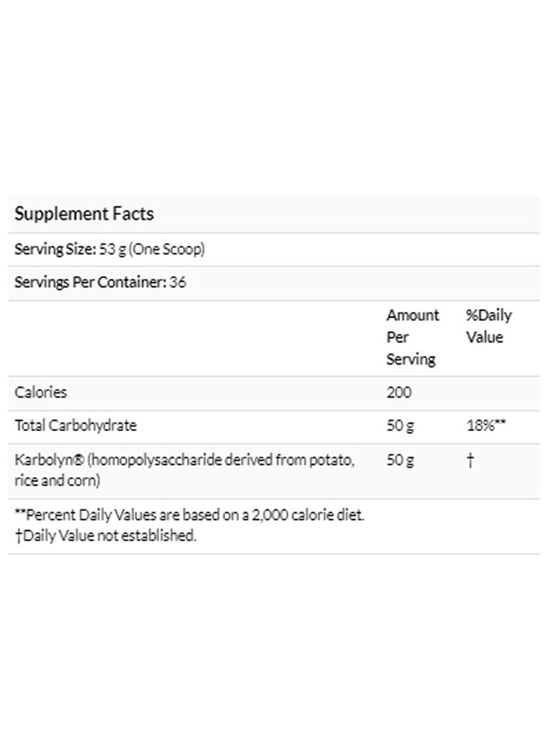
Task: Click the 18%** daily value
Action: click(x=487, y=425)
